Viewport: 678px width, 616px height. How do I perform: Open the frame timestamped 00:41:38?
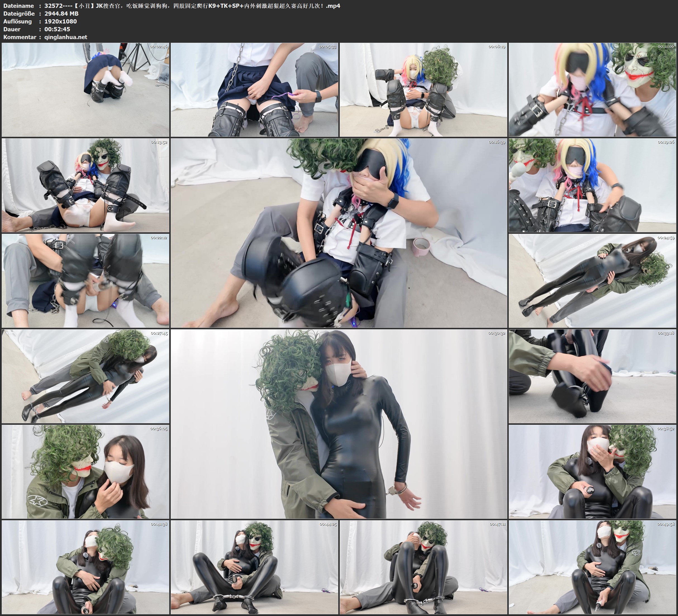point(85,567)
